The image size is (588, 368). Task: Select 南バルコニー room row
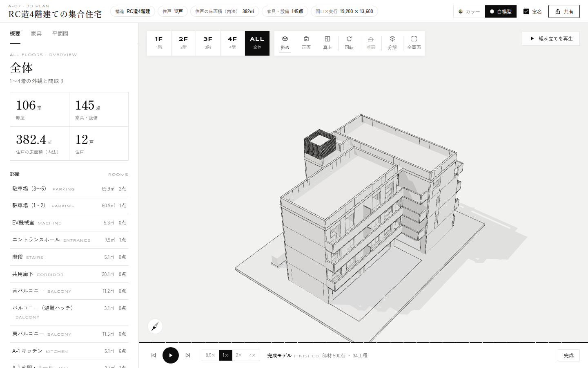click(x=69, y=291)
